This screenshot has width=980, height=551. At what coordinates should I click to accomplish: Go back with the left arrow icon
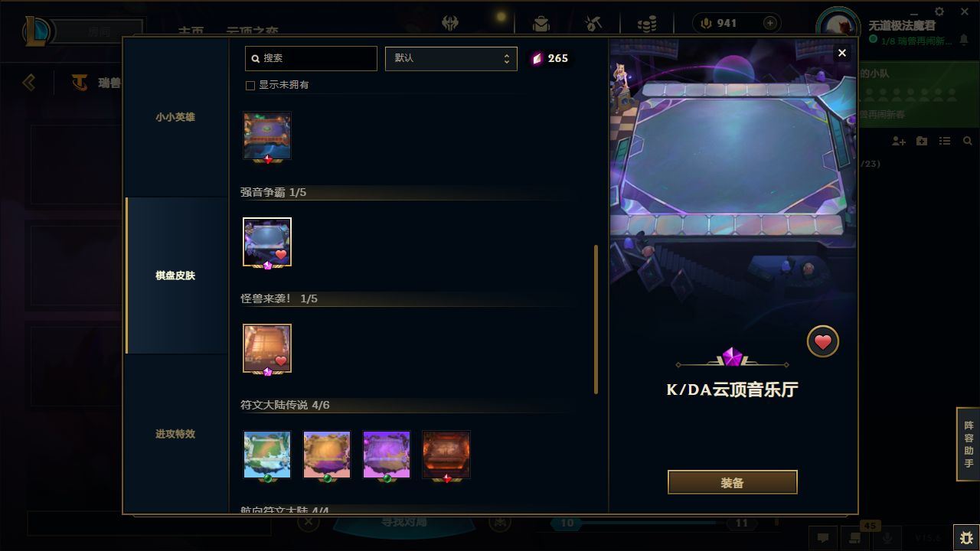[29, 82]
